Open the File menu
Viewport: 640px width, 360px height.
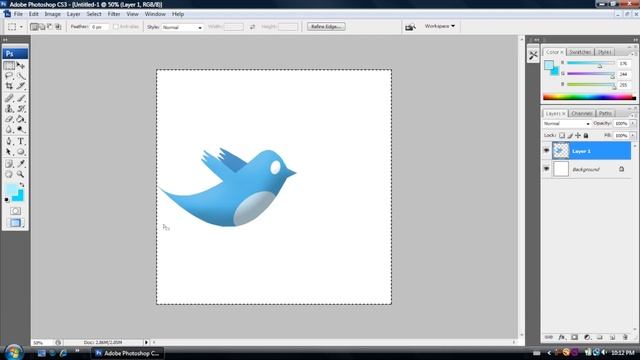click(18, 14)
